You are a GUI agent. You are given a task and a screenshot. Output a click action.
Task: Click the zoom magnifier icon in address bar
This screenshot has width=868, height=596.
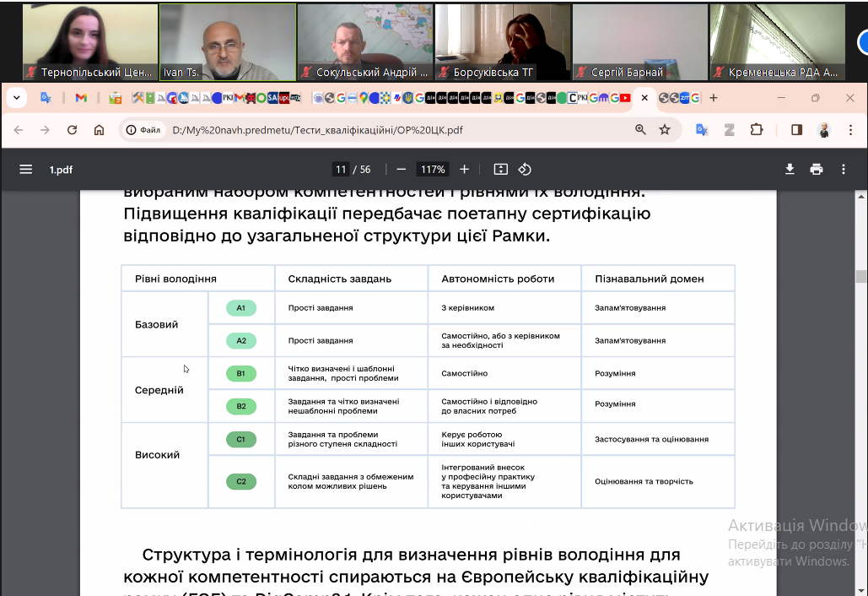click(x=640, y=130)
